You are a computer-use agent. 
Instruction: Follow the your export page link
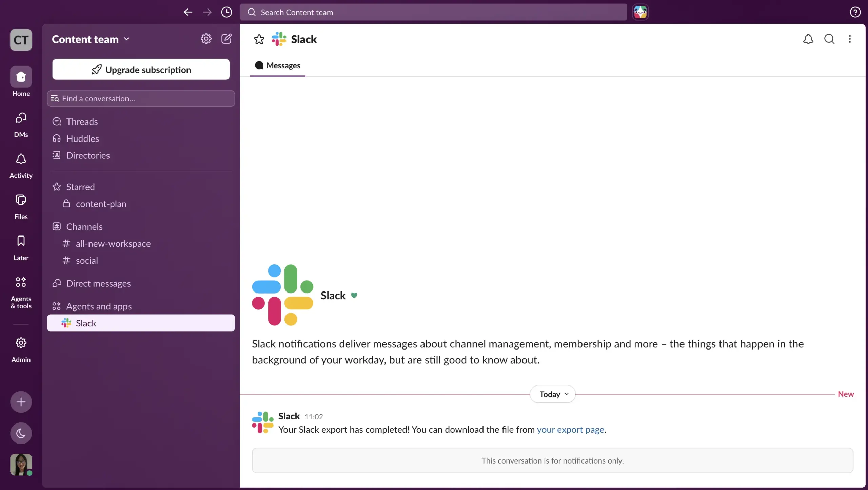[571, 430]
